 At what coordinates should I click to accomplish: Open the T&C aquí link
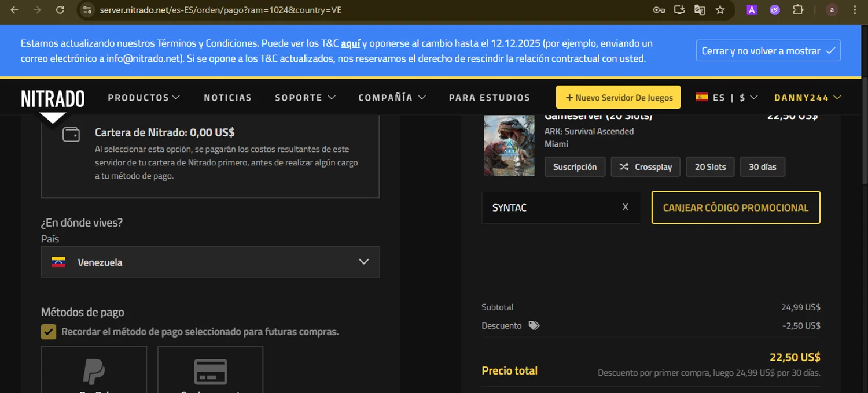351,43
